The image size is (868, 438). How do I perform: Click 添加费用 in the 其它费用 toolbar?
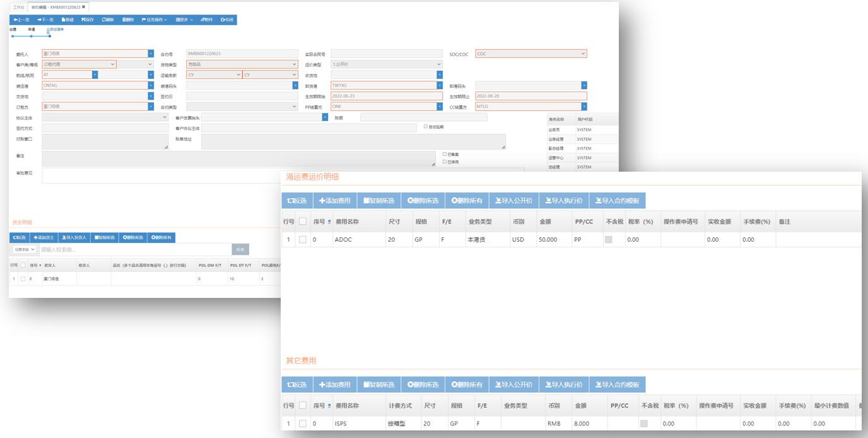(x=334, y=384)
